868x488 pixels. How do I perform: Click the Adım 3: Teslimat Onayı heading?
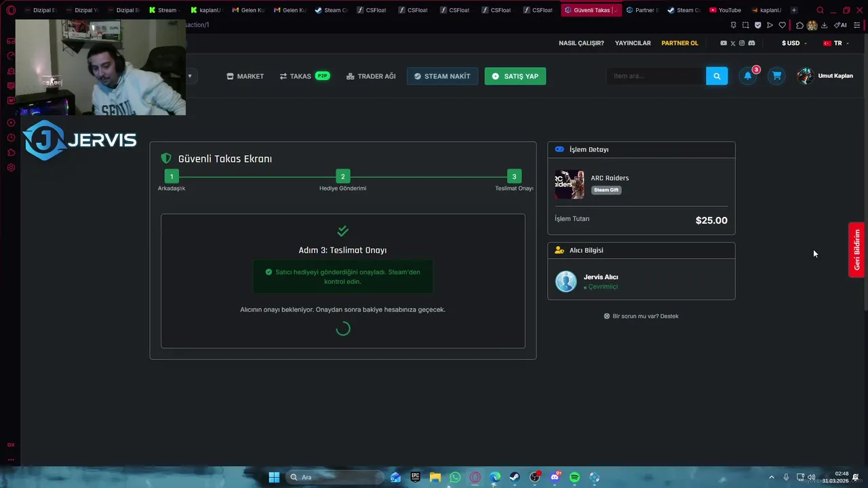pos(342,250)
